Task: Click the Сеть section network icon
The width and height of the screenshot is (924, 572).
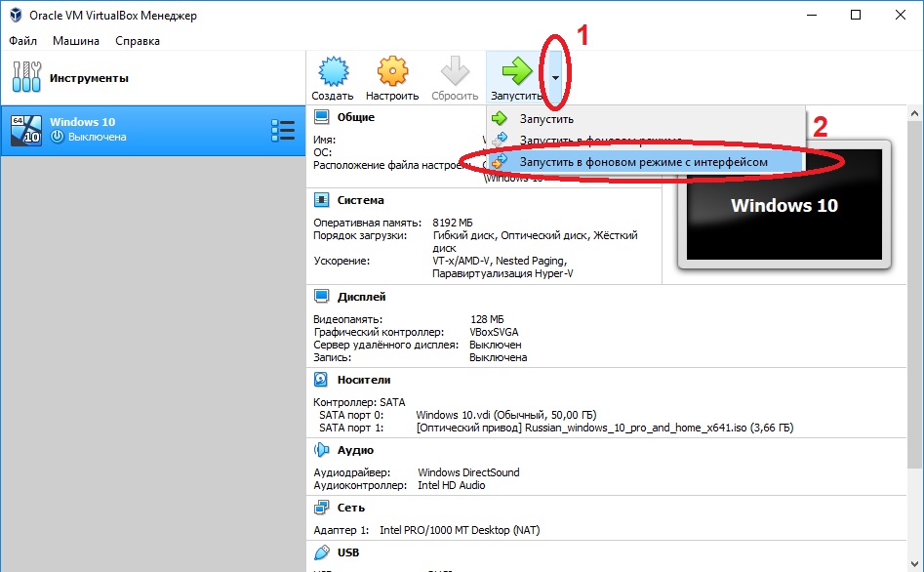Action: (321, 508)
